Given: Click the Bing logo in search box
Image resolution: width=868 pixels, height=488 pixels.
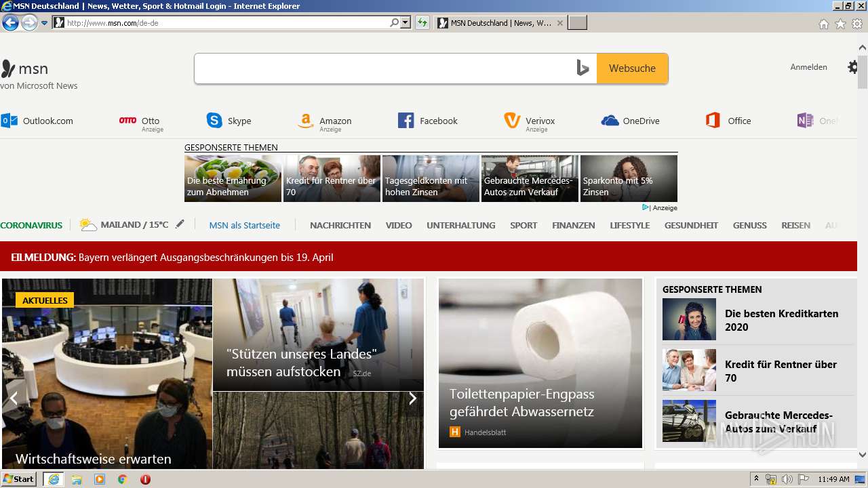Looking at the screenshot, I should coord(583,68).
